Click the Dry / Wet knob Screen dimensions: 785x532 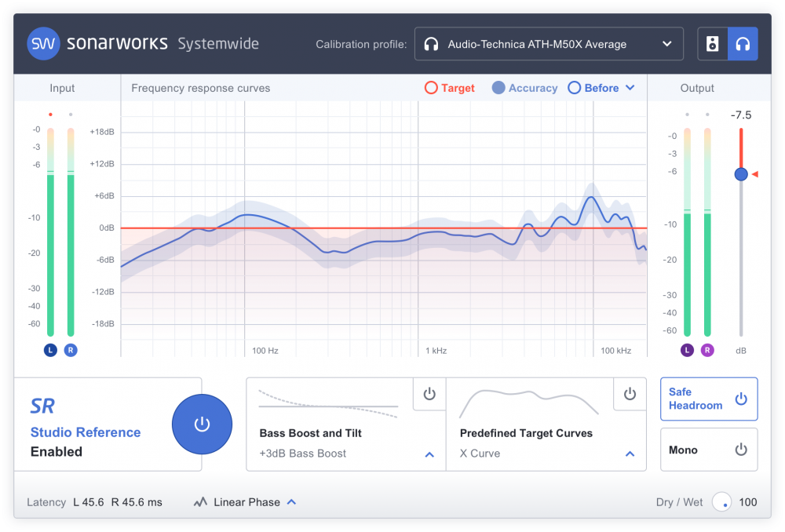coord(721,502)
